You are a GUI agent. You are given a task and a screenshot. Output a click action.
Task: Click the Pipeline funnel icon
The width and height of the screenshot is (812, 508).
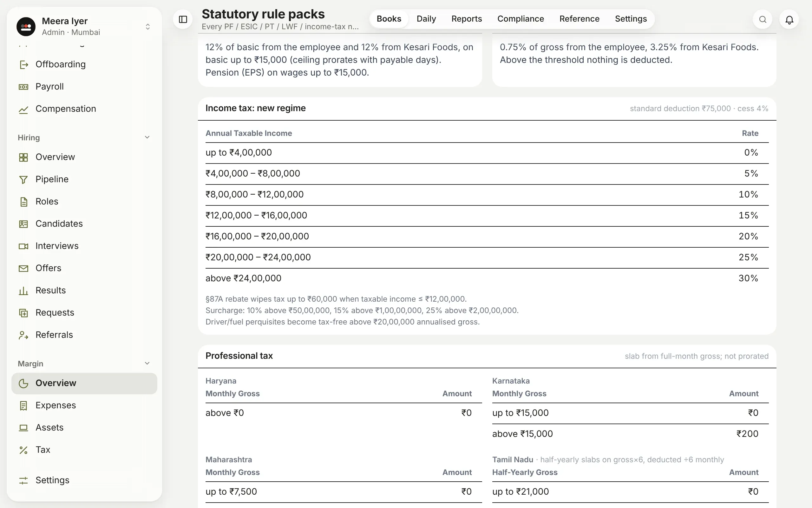click(x=23, y=179)
